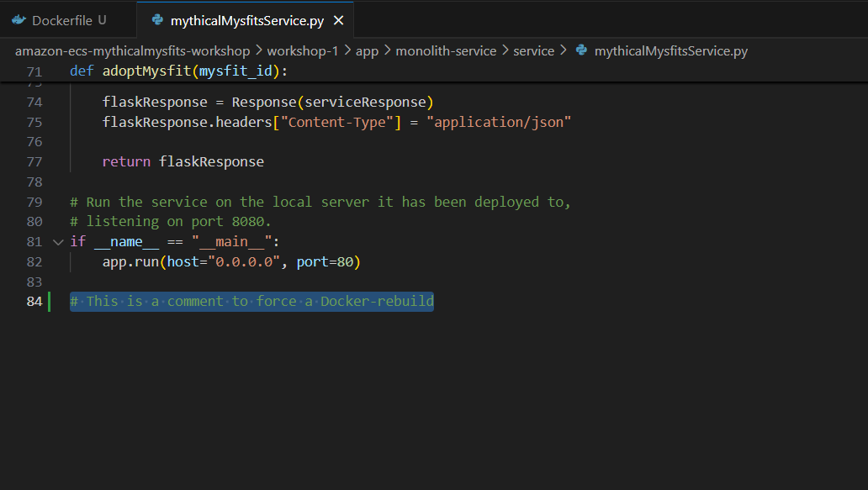The width and height of the screenshot is (868, 490).
Task: Click 'port=80' in the app.run call
Action: [325, 261]
